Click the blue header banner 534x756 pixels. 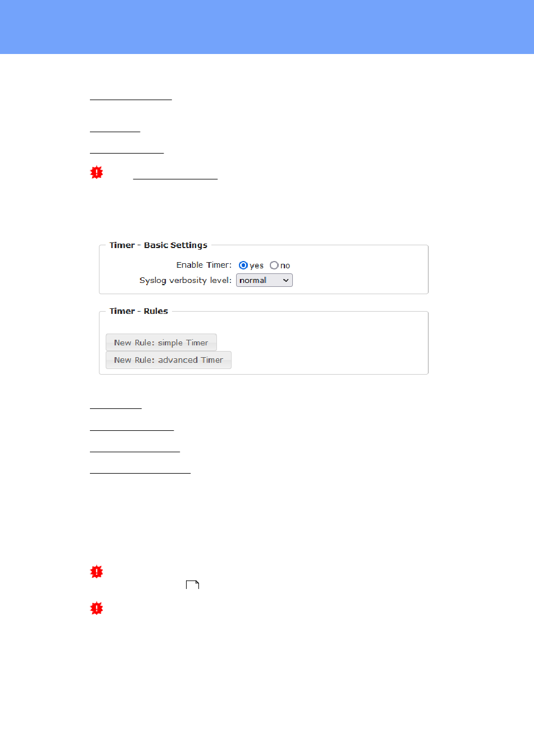[x=267, y=27]
